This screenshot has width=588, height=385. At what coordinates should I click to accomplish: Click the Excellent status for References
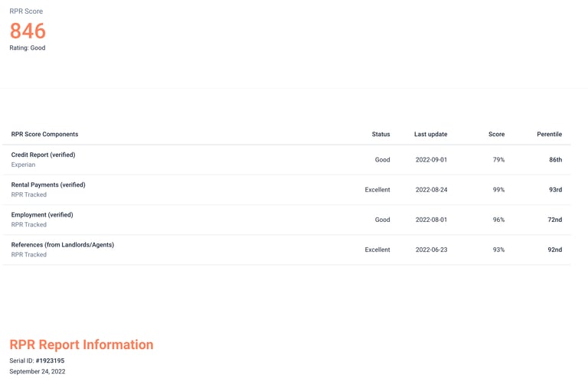[377, 250]
